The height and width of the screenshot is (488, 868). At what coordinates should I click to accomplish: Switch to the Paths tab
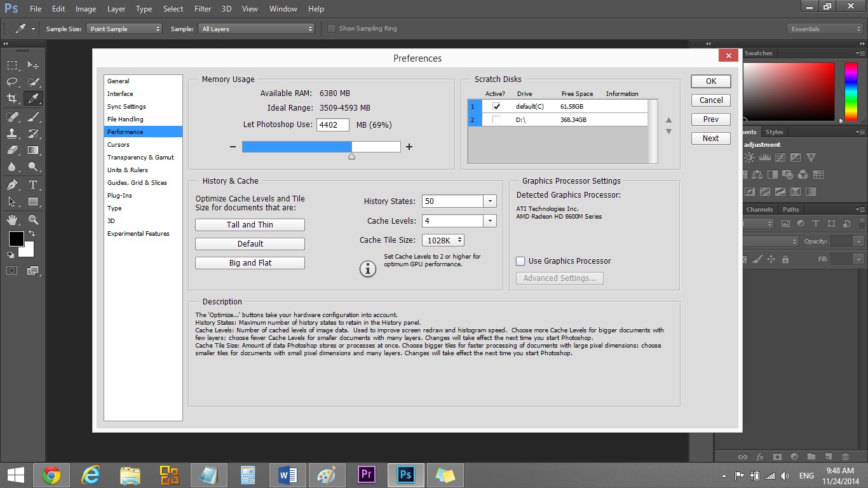click(x=791, y=209)
